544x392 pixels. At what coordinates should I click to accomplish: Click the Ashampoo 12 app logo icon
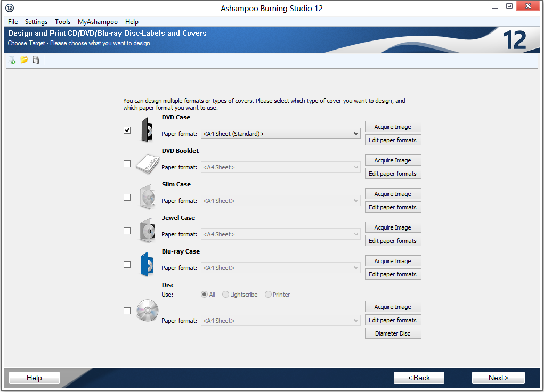pyautogui.click(x=10, y=7)
